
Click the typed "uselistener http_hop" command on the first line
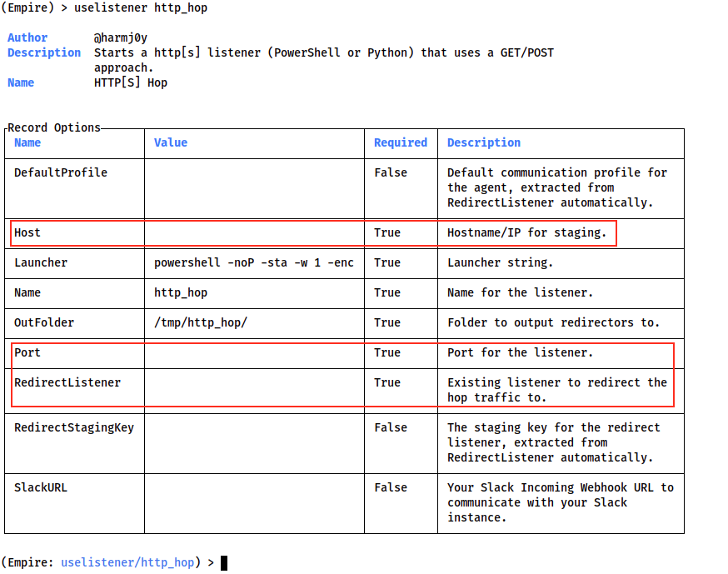141,7
